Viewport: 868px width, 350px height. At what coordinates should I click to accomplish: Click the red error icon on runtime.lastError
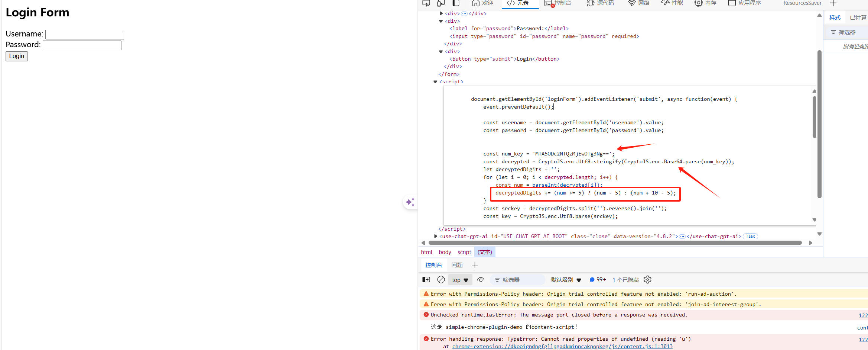coord(426,315)
